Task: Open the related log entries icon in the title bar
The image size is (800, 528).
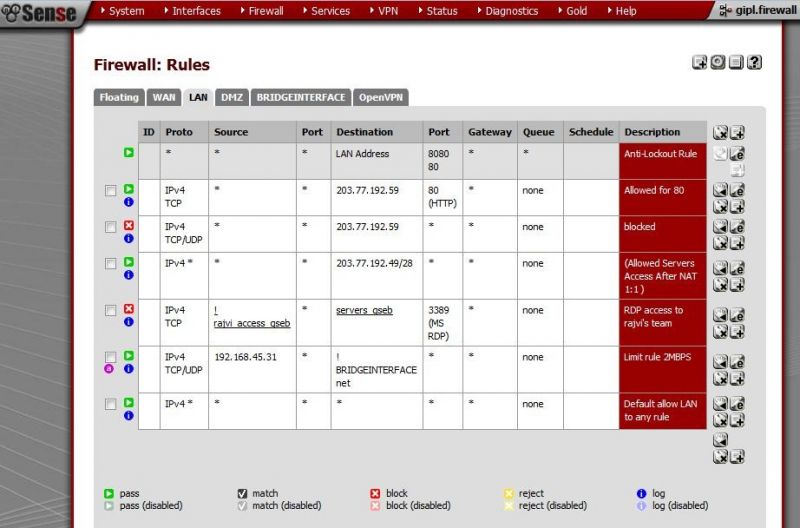Action: tap(736, 62)
